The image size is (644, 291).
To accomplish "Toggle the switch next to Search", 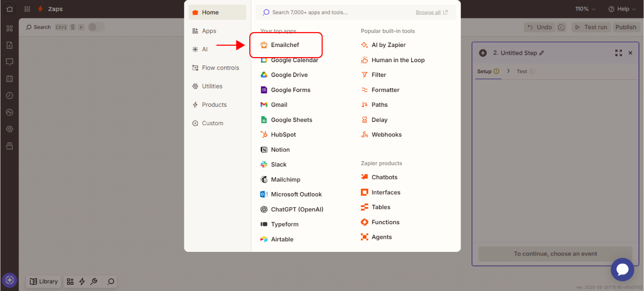I will pos(96,27).
